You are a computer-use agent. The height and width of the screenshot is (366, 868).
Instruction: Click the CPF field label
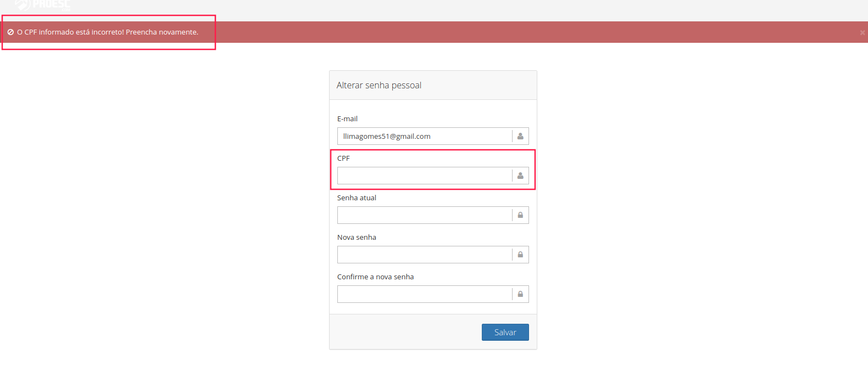tap(343, 158)
